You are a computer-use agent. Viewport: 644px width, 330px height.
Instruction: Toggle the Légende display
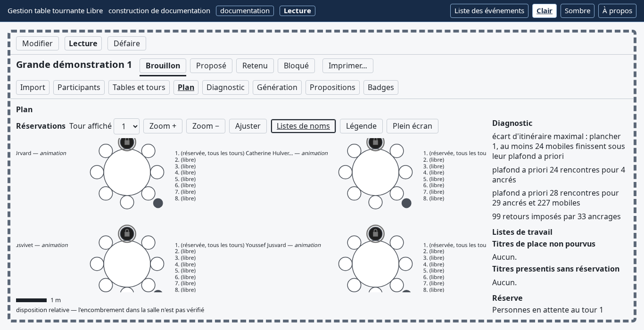(361, 126)
